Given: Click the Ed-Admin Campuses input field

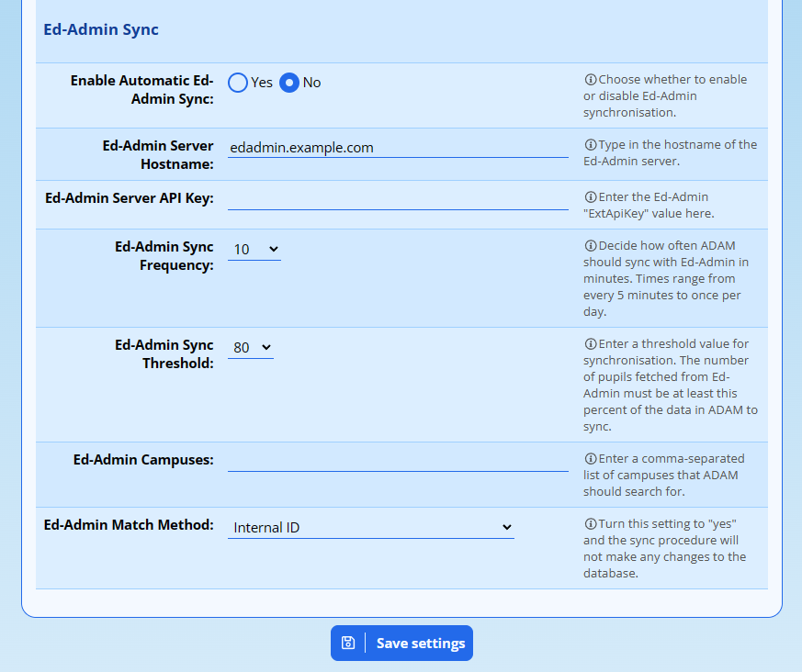Looking at the screenshot, I should (x=398, y=460).
